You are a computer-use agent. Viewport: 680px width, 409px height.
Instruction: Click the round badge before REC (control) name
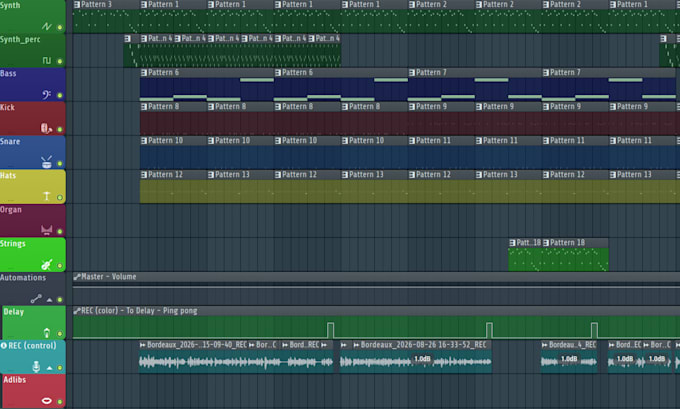tap(3, 346)
